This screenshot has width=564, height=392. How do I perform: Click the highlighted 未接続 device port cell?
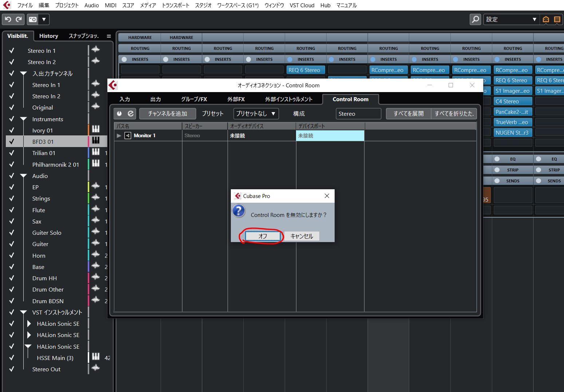tap(330, 135)
